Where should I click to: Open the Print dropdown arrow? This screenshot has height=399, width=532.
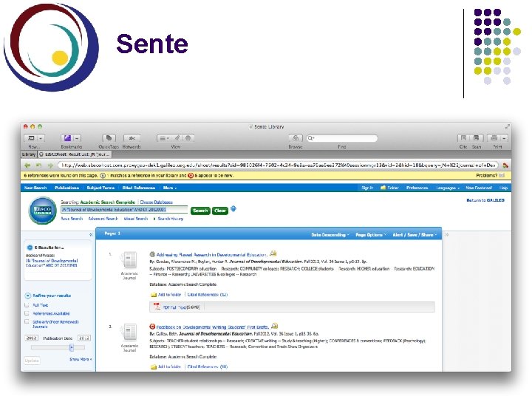(x=504, y=138)
